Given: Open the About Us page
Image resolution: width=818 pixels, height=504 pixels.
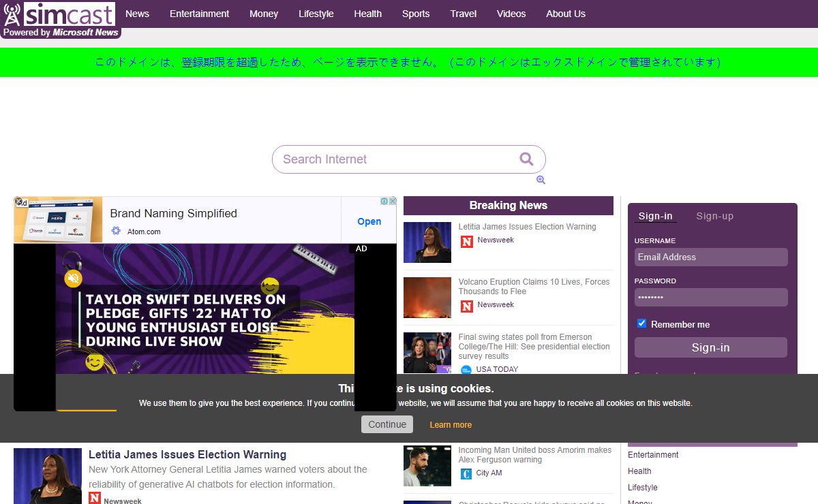Looking at the screenshot, I should click(x=566, y=14).
